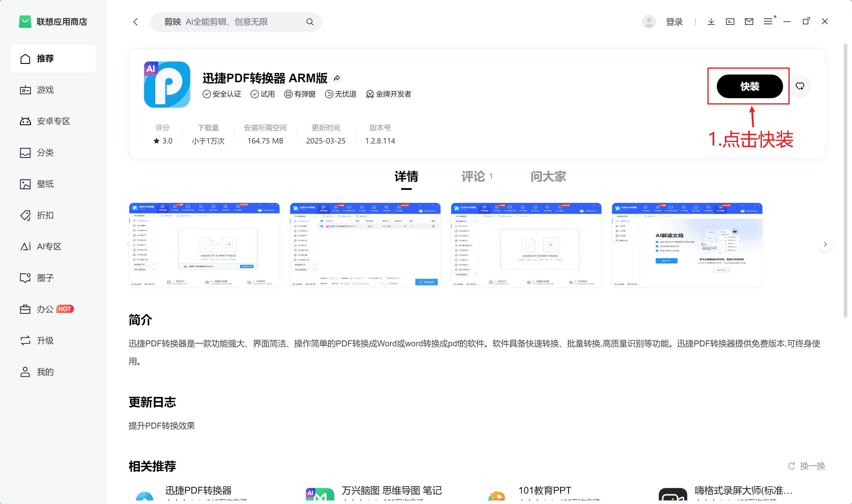Image resolution: width=852 pixels, height=504 pixels.
Task: Click the Lenovo App Store logo icon
Action: click(x=25, y=22)
